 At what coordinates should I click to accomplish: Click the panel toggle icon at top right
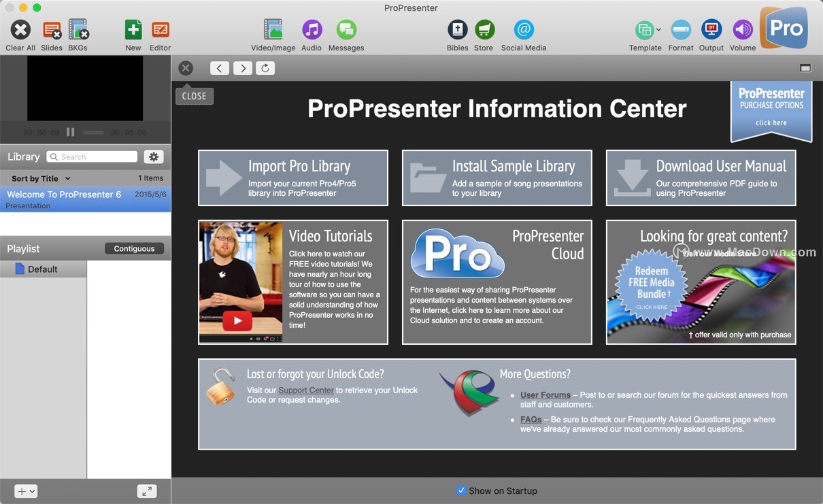[x=805, y=68]
